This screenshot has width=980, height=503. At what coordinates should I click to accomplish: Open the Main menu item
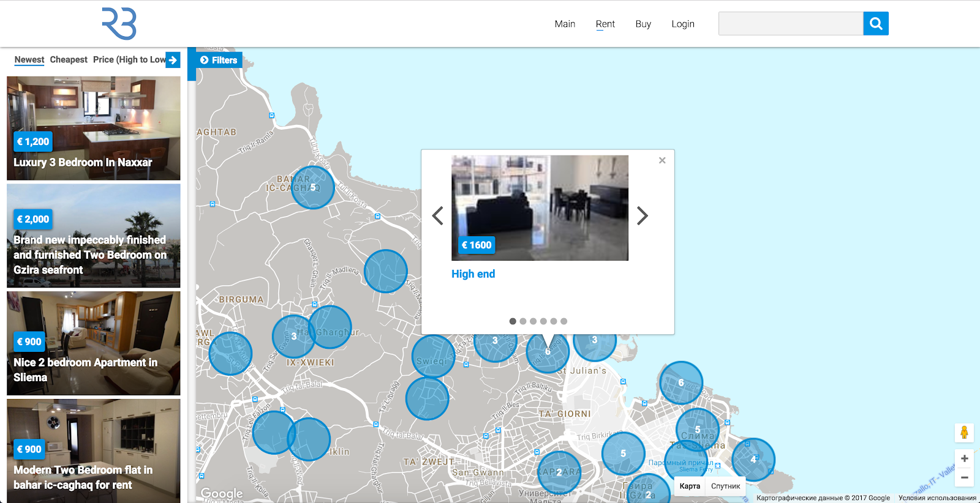pyautogui.click(x=565, y=24)
